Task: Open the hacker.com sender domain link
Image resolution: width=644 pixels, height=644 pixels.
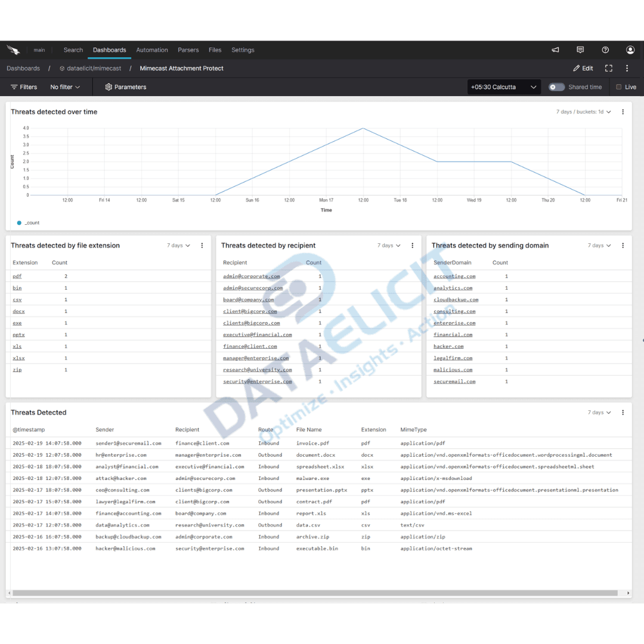Action: pos(448,346)
